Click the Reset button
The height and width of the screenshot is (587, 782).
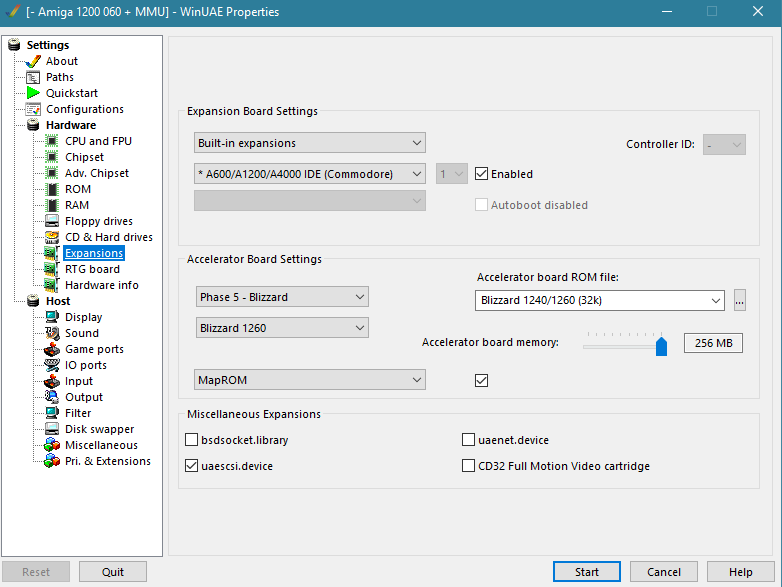click(36, 572)
